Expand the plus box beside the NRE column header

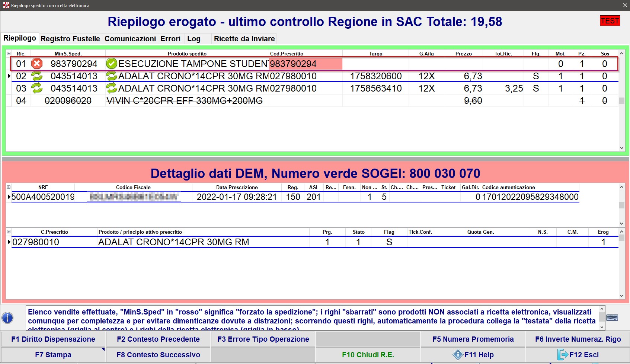tap(9, 187)
